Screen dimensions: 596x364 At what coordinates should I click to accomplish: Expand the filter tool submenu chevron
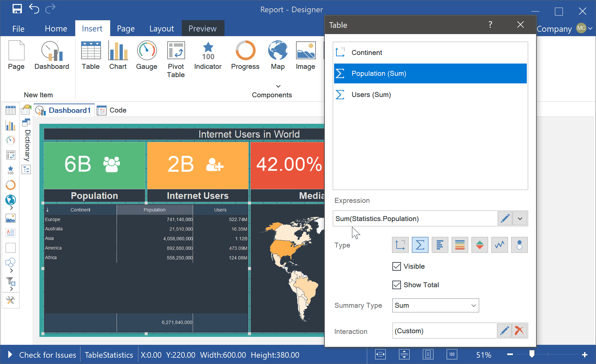[12, 289]
